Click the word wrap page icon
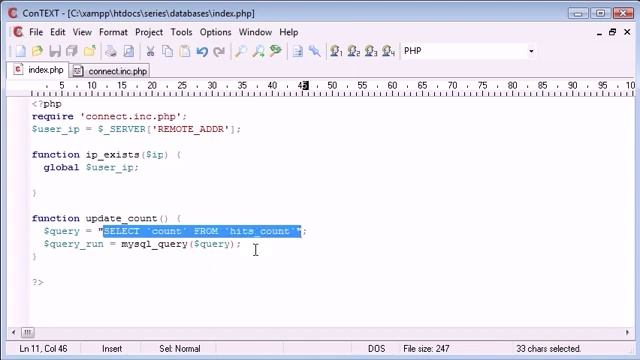640x360 pixels. 298,51
